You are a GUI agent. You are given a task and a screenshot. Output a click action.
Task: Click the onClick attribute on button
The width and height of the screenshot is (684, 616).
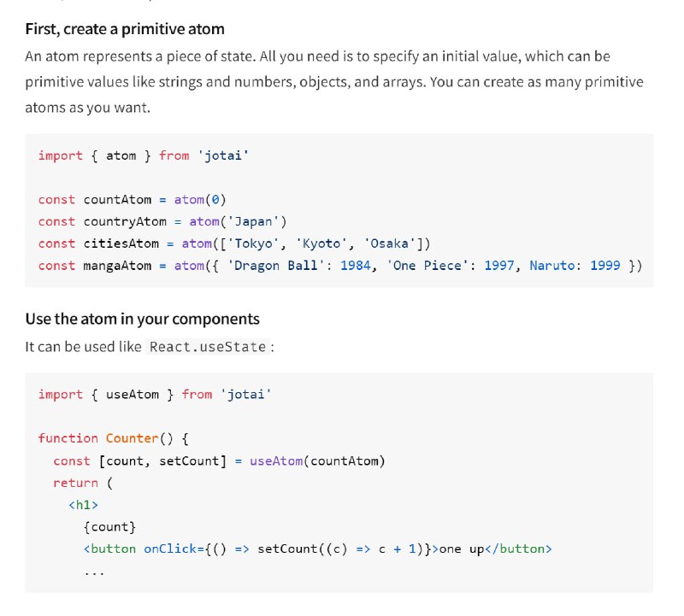tap(170, 549)
